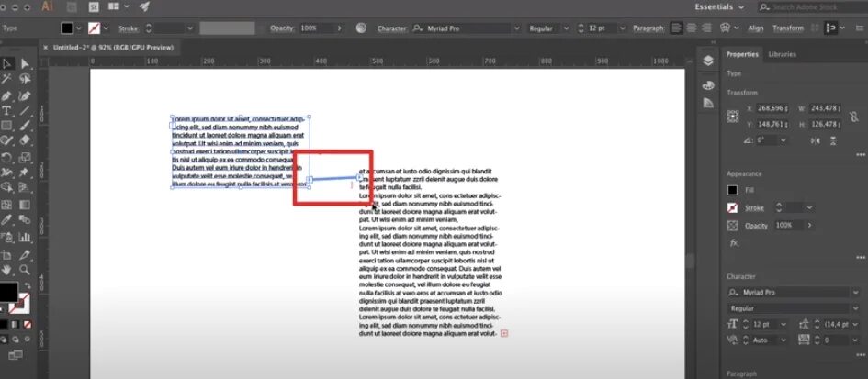Click the Stroke none swatch in Appearance

[732, 208]
